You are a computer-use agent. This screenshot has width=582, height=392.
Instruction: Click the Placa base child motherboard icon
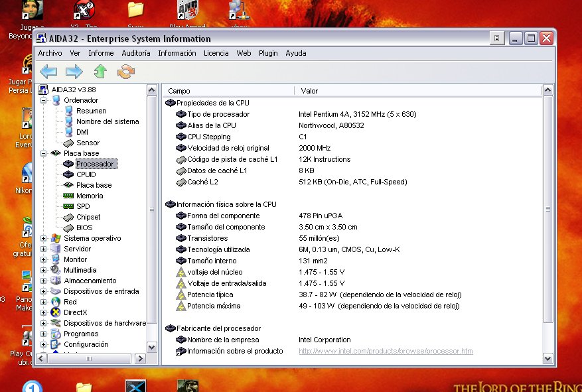(68, 184)
